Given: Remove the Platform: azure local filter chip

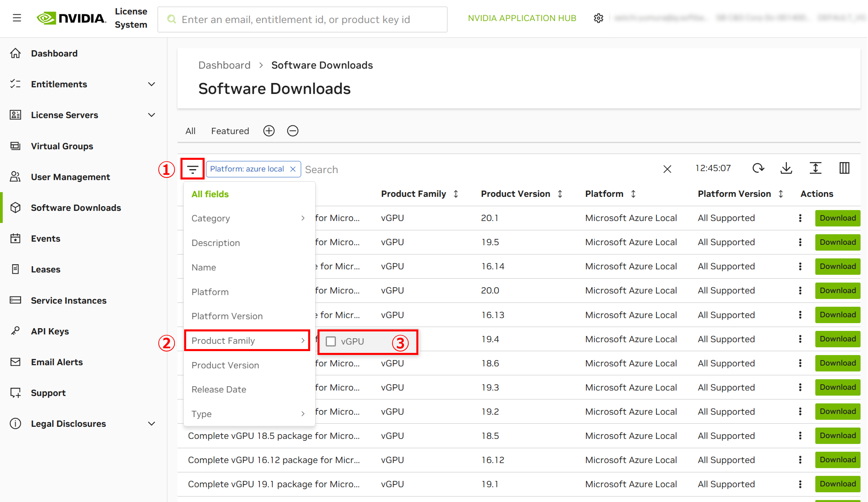Looking at the screenshot, I should pos(293,169).
